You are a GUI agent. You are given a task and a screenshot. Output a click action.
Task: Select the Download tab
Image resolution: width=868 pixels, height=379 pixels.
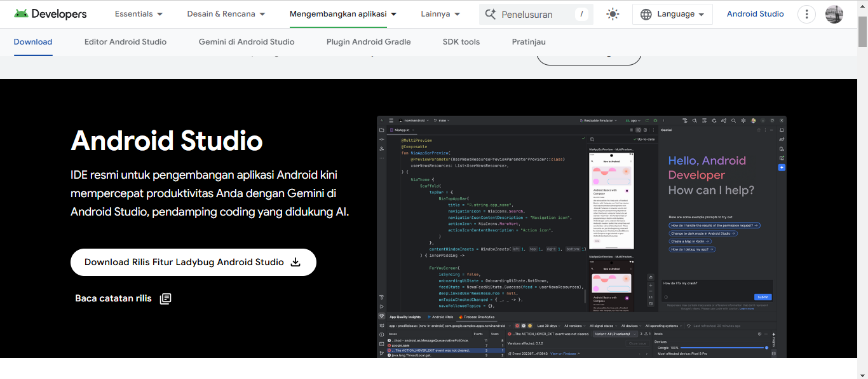pos(33,42)
